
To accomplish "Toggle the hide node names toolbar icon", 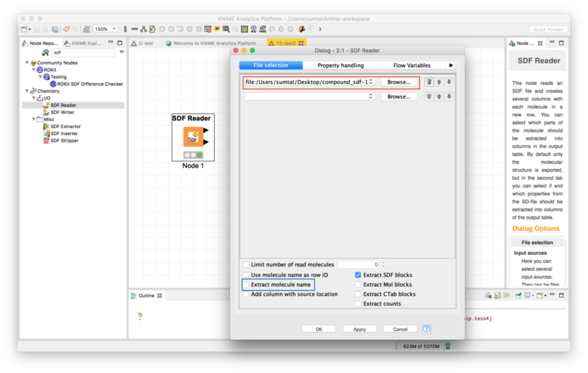I will 263,29.
